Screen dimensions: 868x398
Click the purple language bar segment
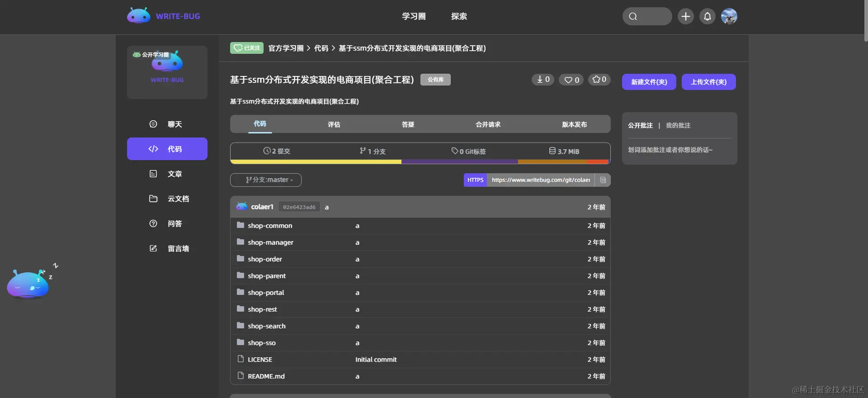tap(460, 161)
